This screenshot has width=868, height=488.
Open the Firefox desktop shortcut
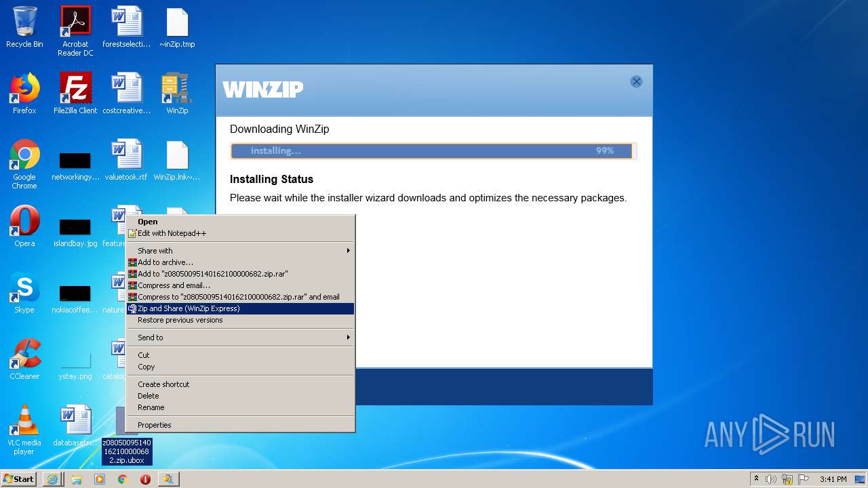(x=24, y=94)
